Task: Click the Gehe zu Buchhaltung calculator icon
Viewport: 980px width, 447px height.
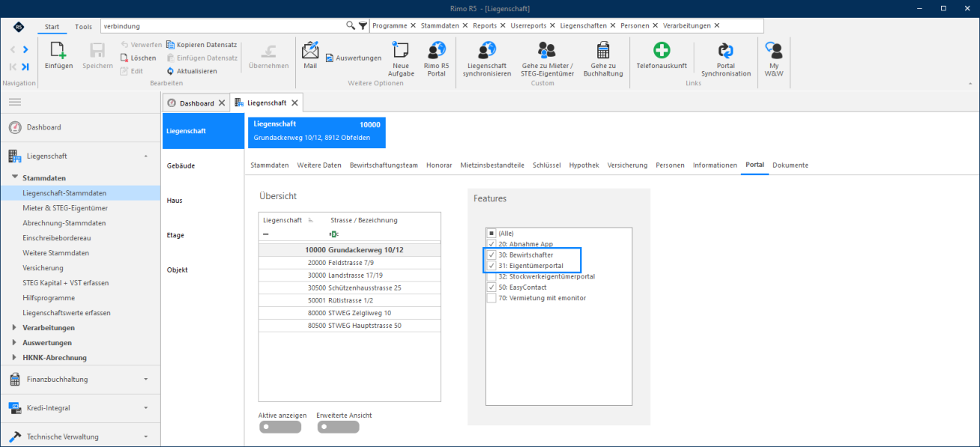Action: tap(602, 51)
